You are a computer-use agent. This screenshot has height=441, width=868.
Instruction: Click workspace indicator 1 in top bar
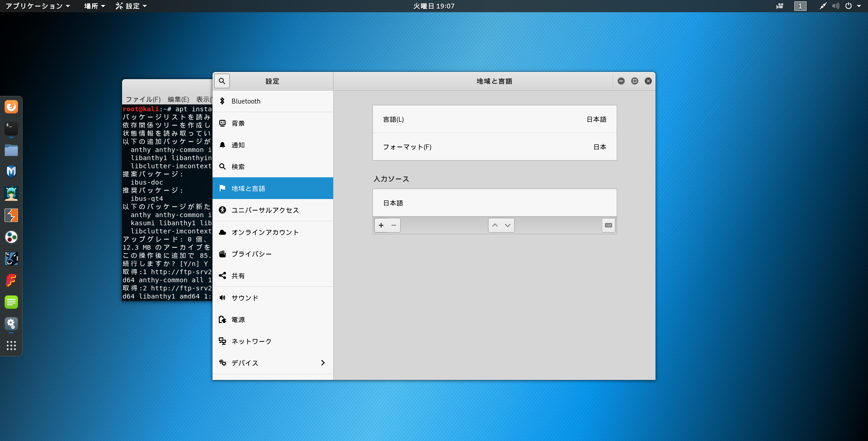coord(800,6)
